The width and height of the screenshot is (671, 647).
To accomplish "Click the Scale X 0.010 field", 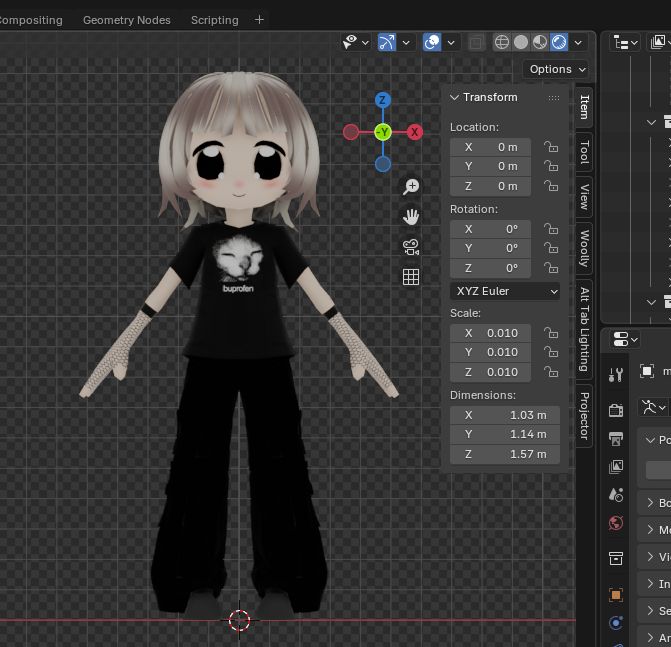I will 490,333.
